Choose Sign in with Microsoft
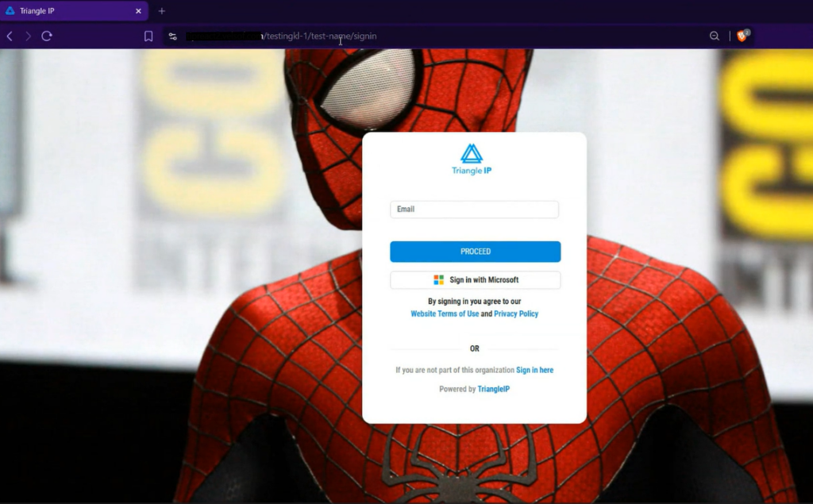 tap(476, 280)
